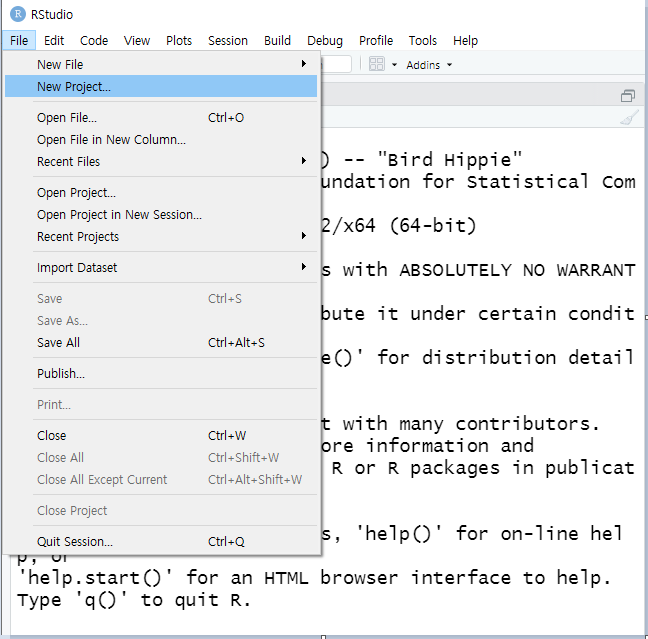Choose Recent Files menu entry
This screenshot has width=648, height=639.
click(x=161, y=162)
